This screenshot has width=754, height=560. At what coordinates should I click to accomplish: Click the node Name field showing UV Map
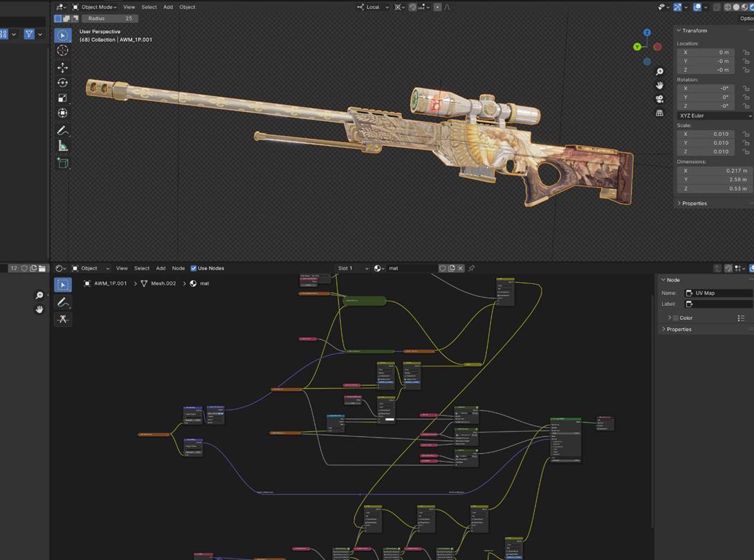[x=718, y=293]
